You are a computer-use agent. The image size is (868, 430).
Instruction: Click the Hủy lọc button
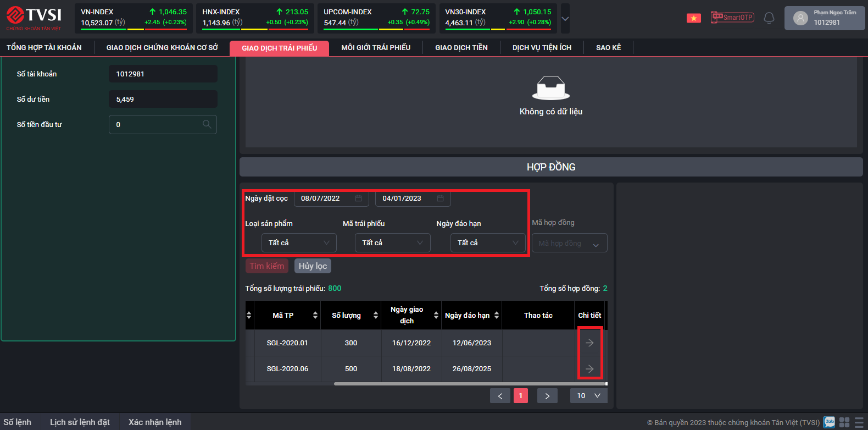313,266
